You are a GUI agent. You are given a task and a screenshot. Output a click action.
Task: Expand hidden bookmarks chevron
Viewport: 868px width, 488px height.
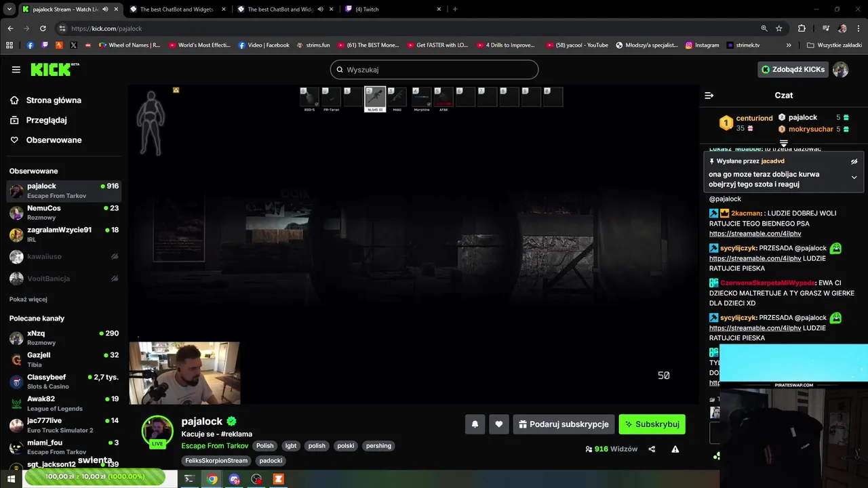tap(789, 45)
